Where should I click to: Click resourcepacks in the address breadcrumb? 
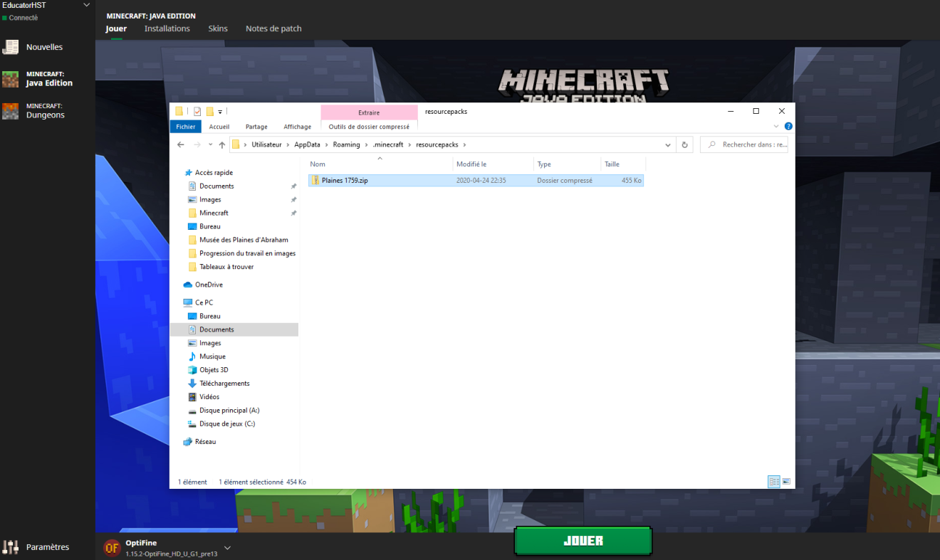point(437,144)
